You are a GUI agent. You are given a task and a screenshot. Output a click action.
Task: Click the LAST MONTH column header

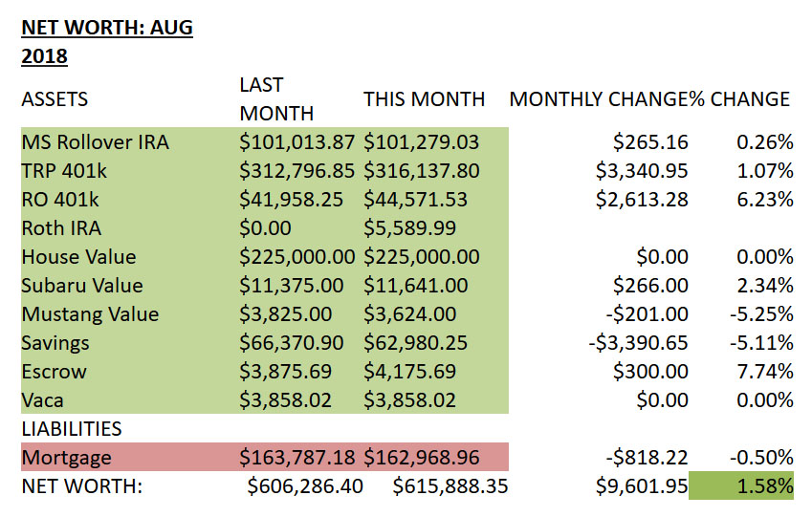coord(275,98)
